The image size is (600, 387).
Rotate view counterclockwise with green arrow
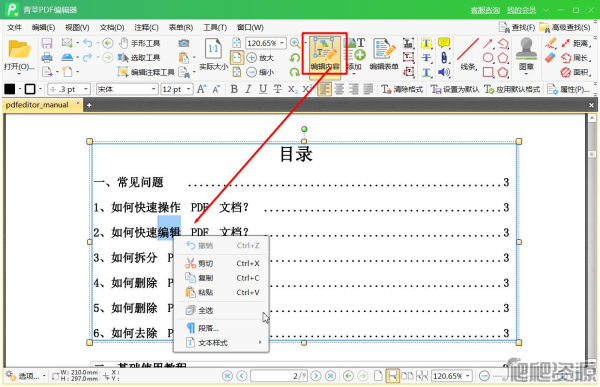[295, 58]
